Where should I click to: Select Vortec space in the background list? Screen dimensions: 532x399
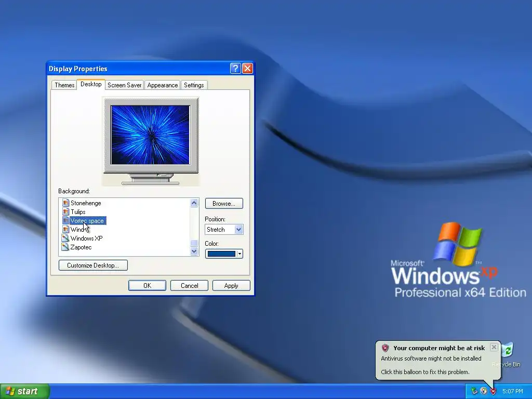[x=87, y=220]
